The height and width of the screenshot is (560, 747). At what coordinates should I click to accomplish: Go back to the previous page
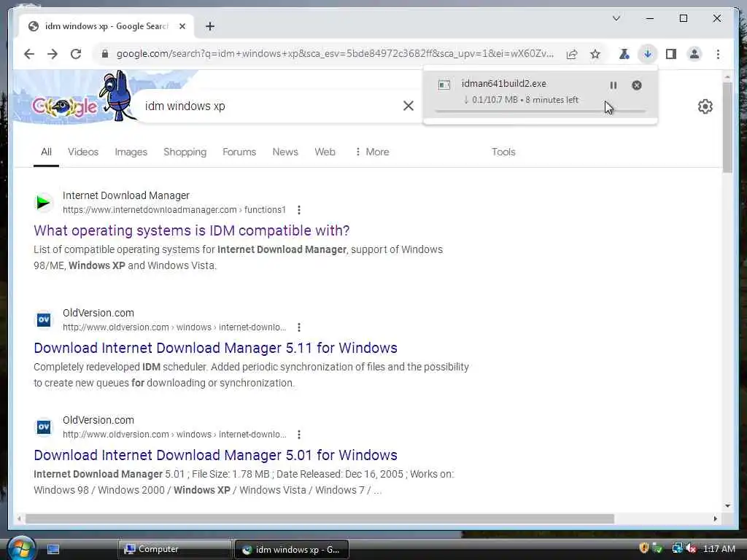point(29,54)
